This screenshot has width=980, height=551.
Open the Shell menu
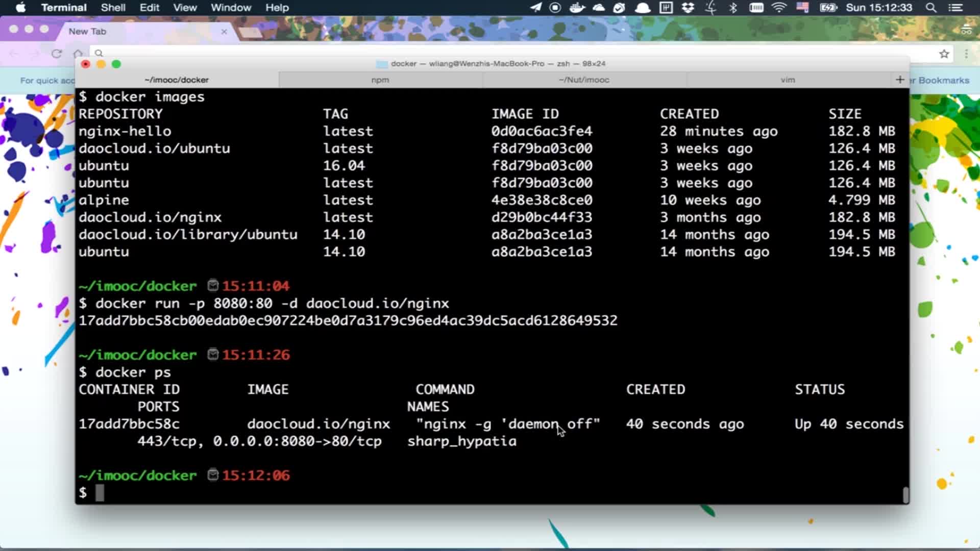pyautogui.click(x=113, y=8)
